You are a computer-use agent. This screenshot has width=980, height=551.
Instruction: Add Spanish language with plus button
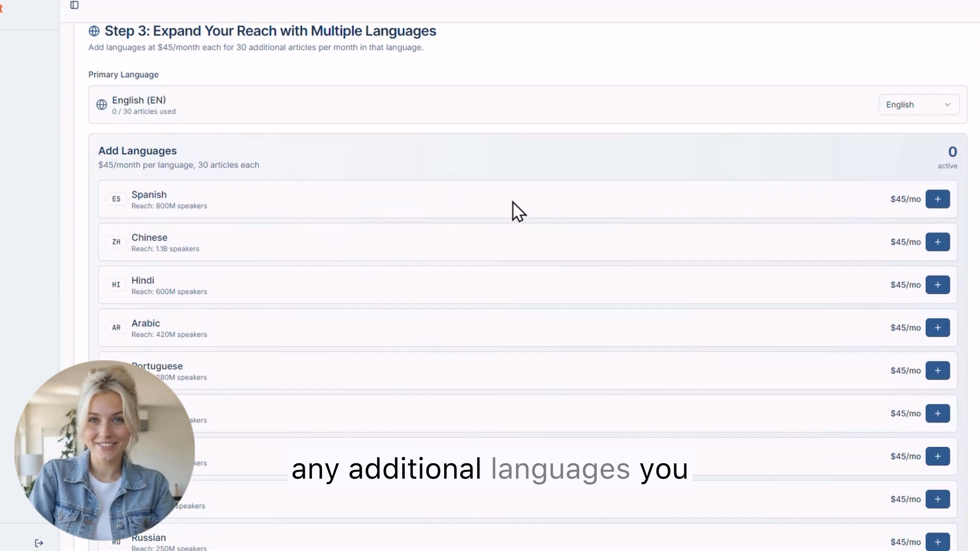point(937,199)
